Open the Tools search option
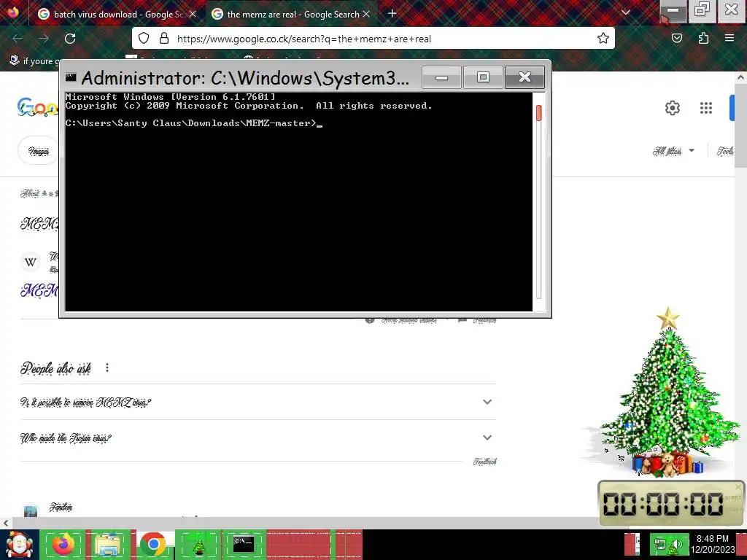Image resolution: width=747 pixels, height=560 pixels. pos(725,151)
